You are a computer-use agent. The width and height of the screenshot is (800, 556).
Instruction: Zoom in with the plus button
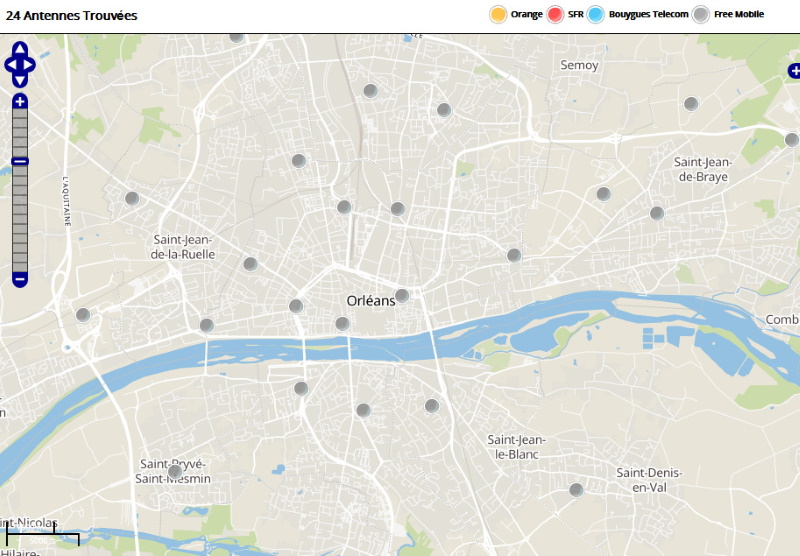[20, 101]
